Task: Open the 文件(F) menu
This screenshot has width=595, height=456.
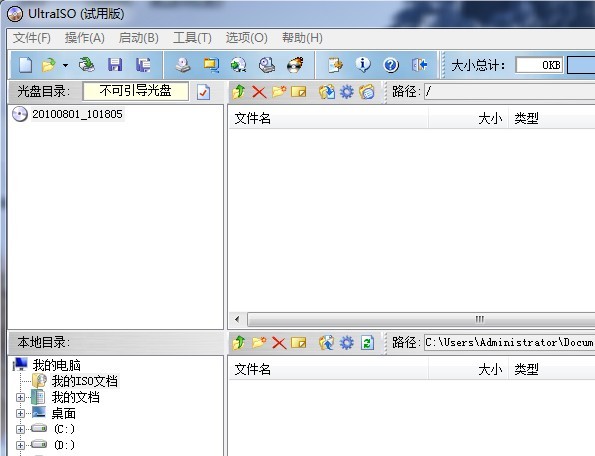Action: (x=32, y=38)
